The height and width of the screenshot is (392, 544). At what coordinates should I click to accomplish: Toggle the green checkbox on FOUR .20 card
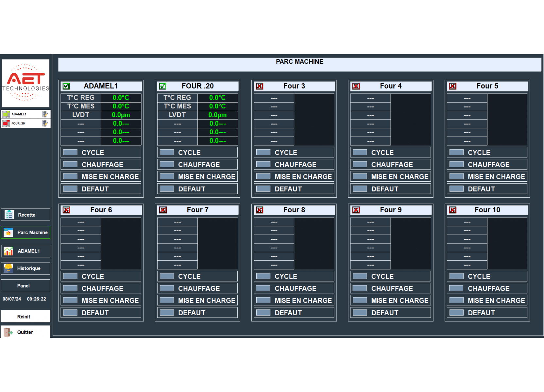[163, 86]
